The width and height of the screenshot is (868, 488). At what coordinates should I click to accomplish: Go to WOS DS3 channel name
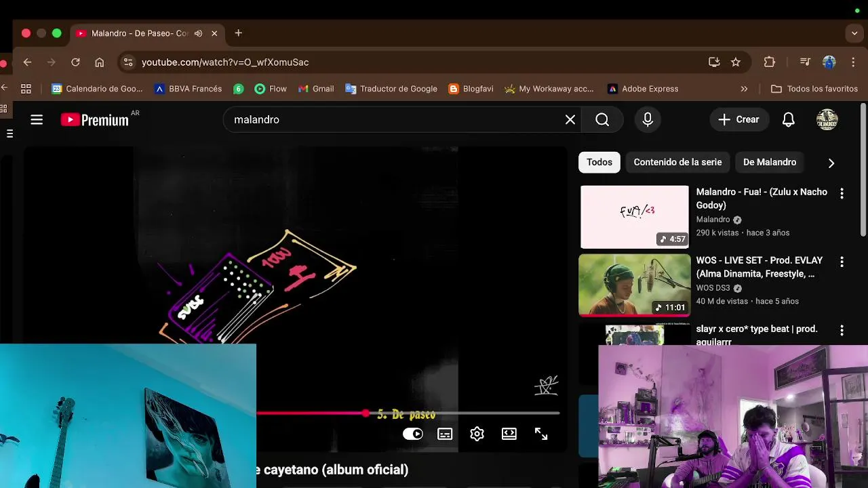tap(713, 288)
